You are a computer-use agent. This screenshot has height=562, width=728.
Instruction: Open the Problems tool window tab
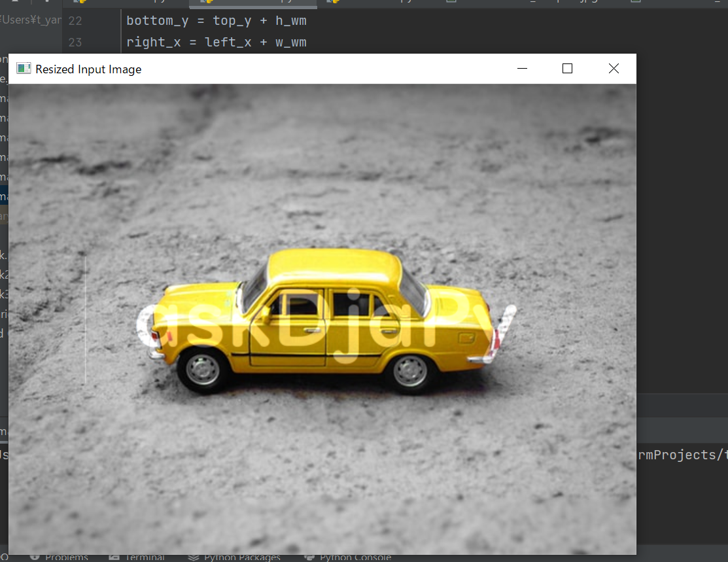point(66,557)
